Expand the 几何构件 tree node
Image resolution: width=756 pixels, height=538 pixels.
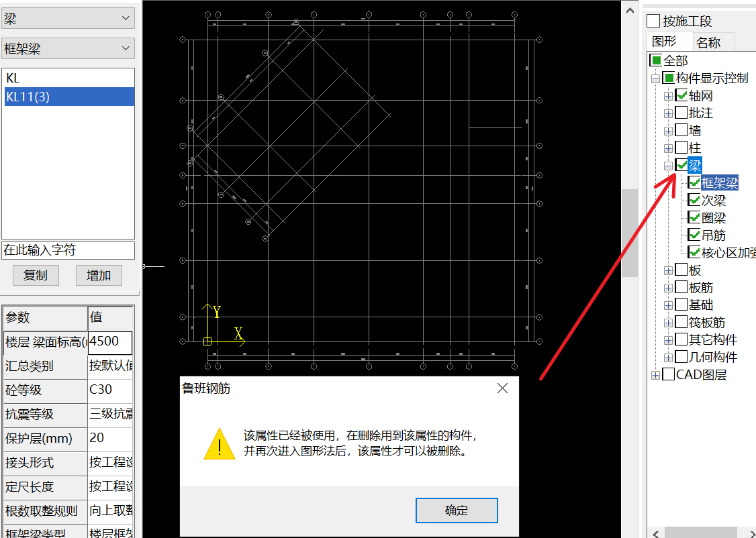668,358
